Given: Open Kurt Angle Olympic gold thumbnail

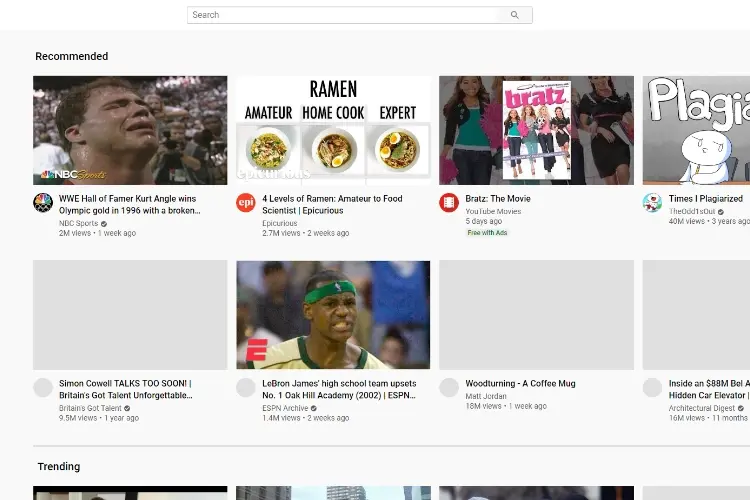Looking at the screenshot, I should click(x=130, y=130).
